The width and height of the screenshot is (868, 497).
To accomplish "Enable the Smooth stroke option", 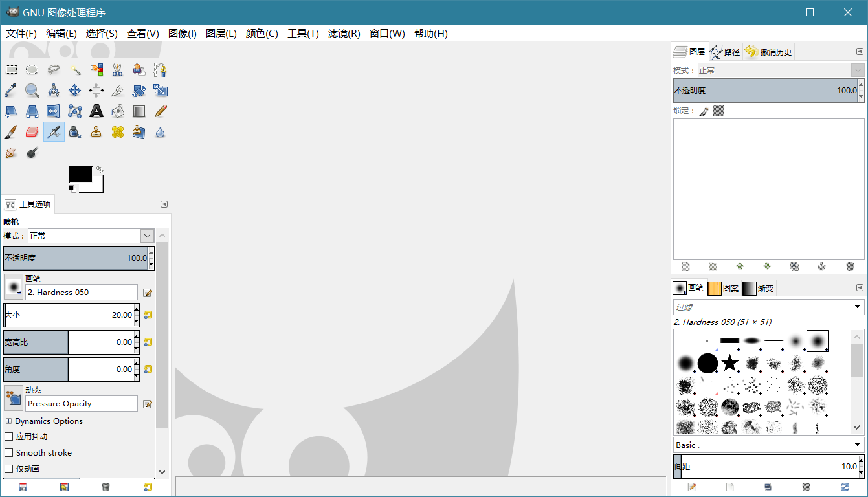I will click(x=9, y=452).
